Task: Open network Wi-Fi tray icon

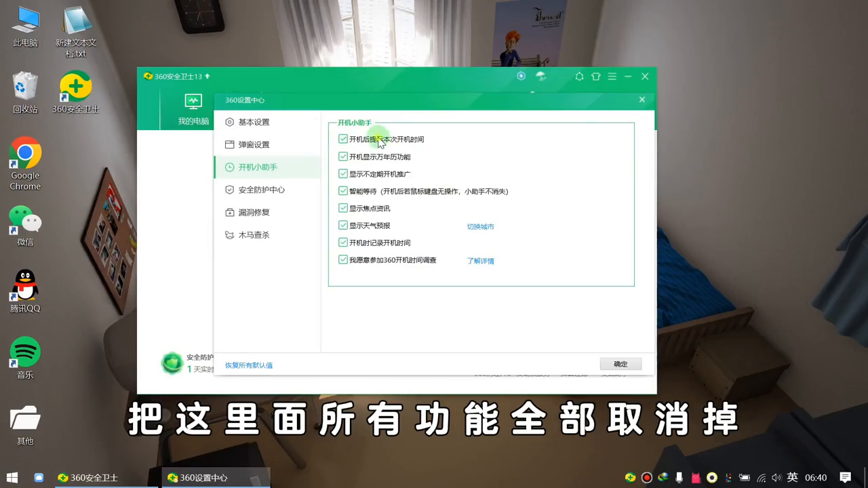Action: [x=762, y=478]
